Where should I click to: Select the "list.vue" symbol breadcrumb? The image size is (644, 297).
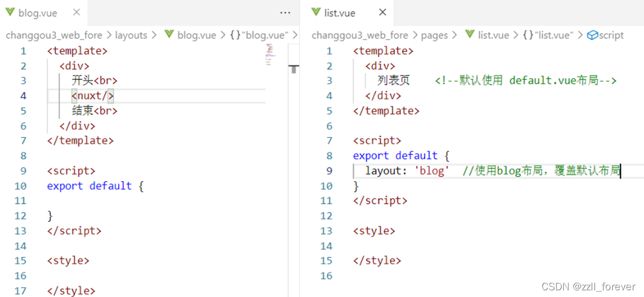point(554,35)
